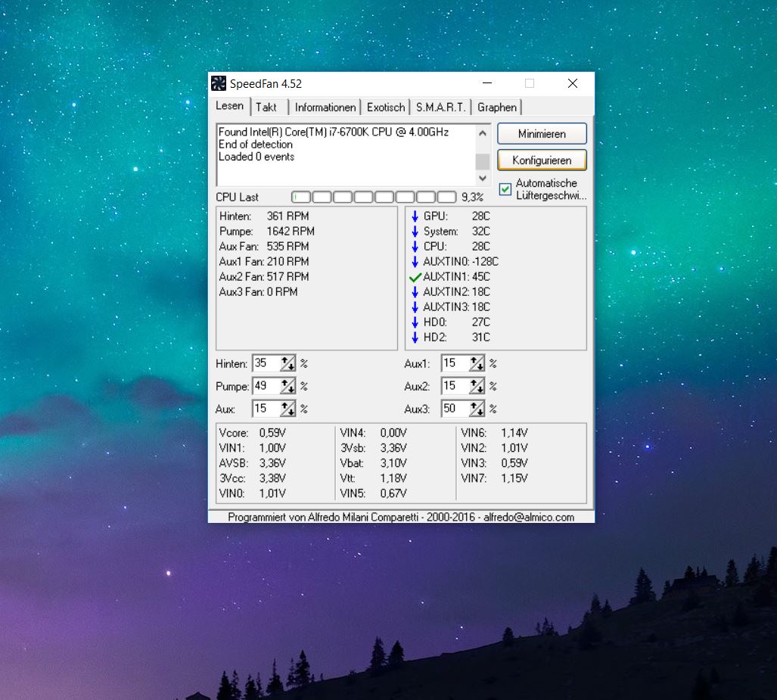Click the SpeedFan fan icon in title bar

[x=219, y=83]
